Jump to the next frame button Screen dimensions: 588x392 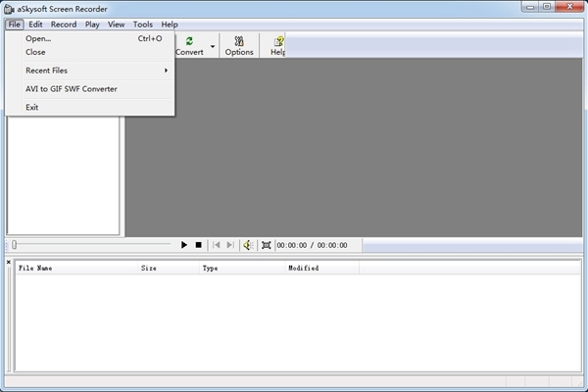coord(230,245)
